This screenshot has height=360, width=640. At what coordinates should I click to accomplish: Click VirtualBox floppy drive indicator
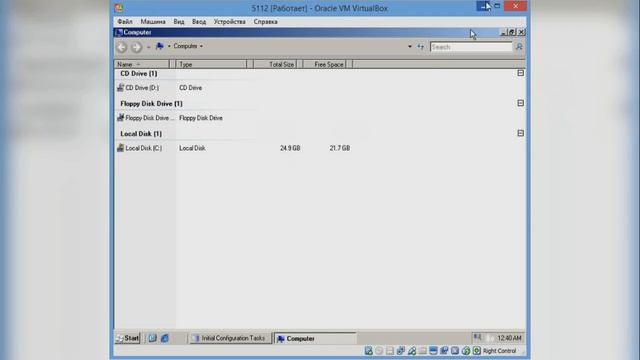point(390,351)
